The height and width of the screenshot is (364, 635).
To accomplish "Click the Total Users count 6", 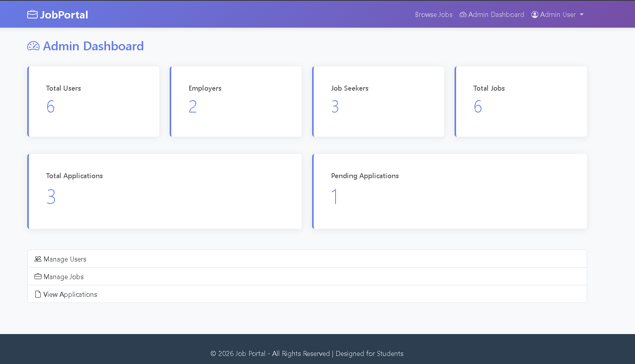I will point(51,106).
